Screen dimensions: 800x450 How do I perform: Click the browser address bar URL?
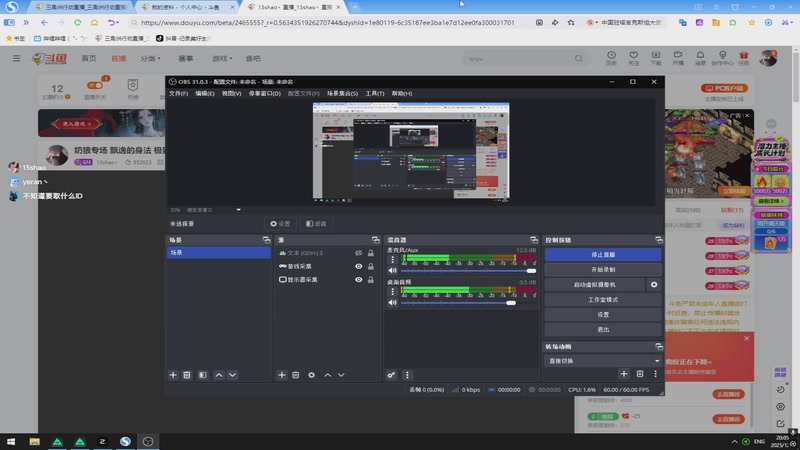click(328, 22)
